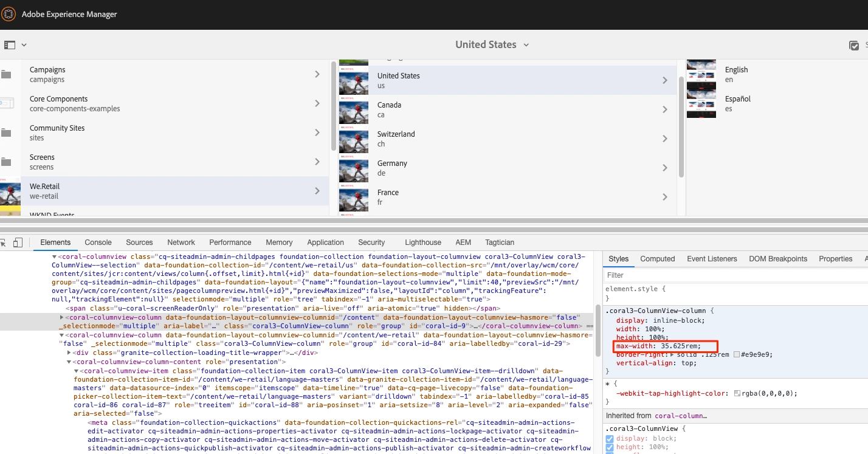Click the #e9e9e9 color swatch
This screenshot has height=454, width=868.
[737, 354]
